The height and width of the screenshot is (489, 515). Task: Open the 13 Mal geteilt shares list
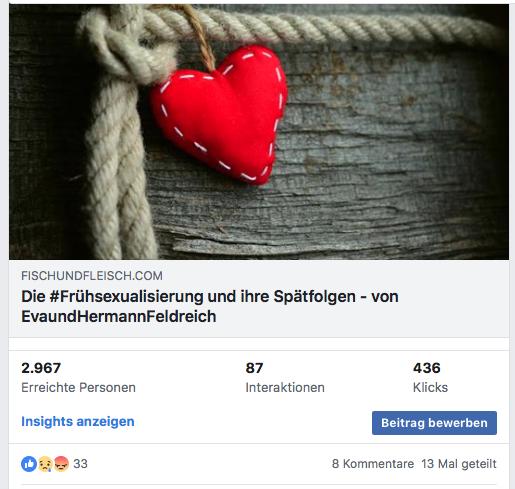click(x=459, y=464)
